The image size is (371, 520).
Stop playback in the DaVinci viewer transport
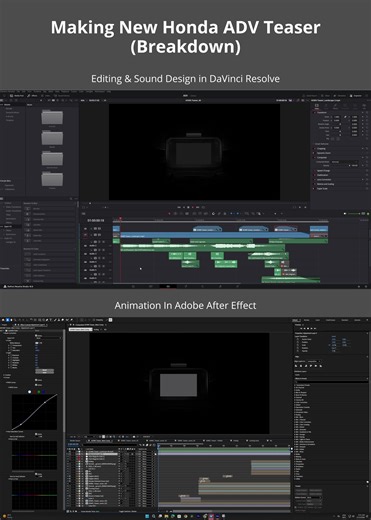[x=188, y=207]
